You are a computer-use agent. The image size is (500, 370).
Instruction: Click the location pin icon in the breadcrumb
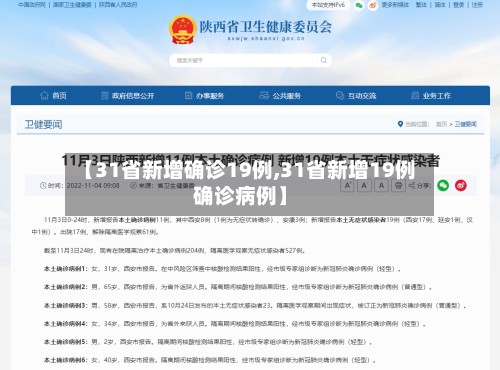click(400, 124)
